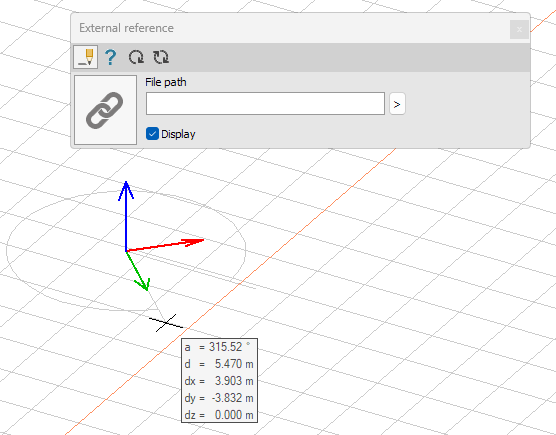Uncheck the Display checkbox
The image size is (556, 435).
click(152, 134)
